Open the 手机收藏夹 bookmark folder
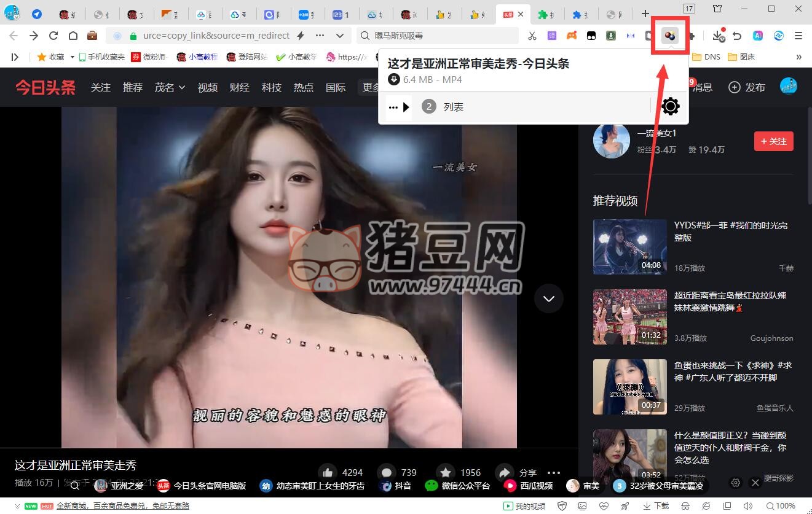 pos(101,56)
